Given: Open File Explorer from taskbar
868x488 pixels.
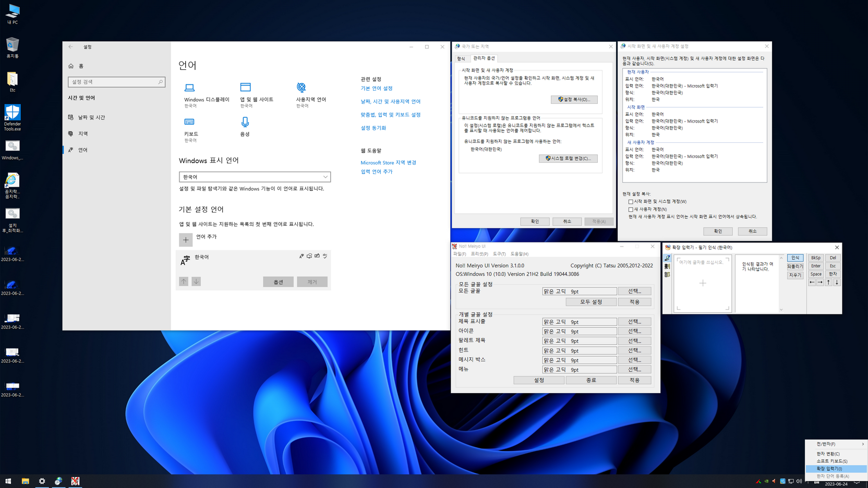Looking at the screenshot, I should coord(25,481).
